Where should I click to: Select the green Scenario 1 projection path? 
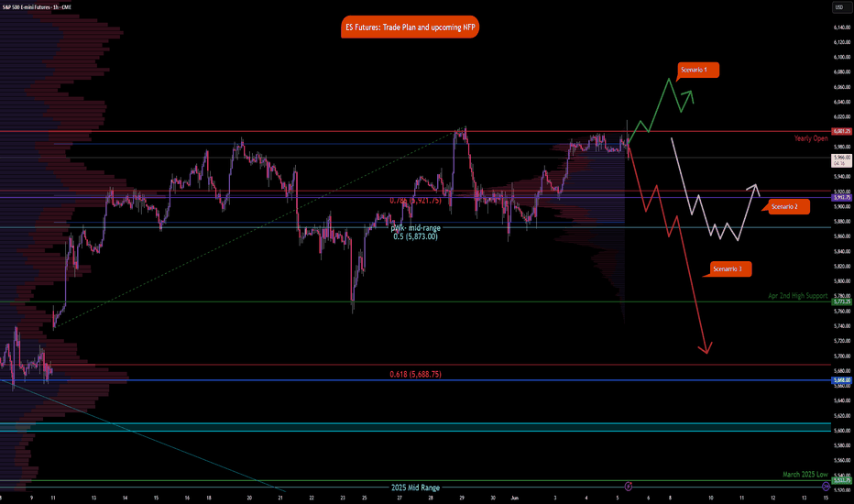[660, 104]
